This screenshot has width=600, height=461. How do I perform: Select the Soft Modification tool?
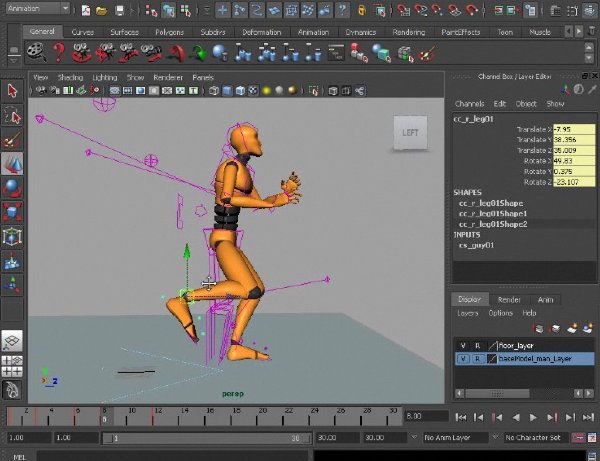[12, 261]
